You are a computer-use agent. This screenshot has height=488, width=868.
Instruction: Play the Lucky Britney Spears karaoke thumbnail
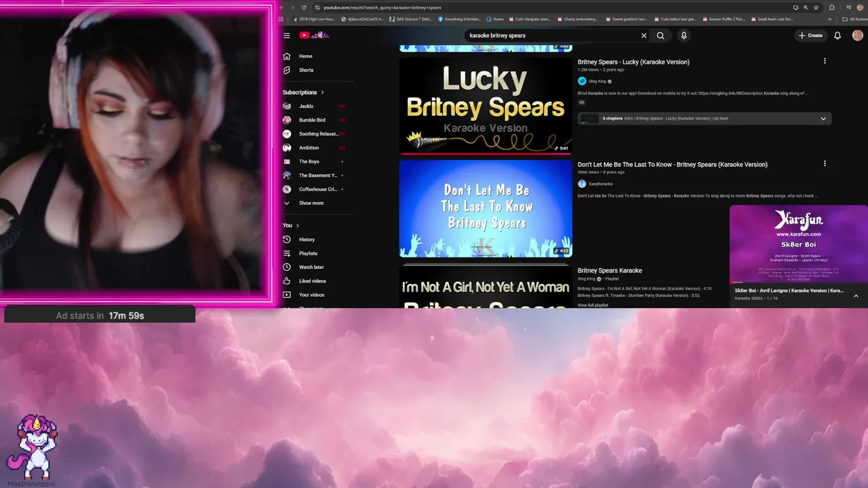[x=486, y=106]
